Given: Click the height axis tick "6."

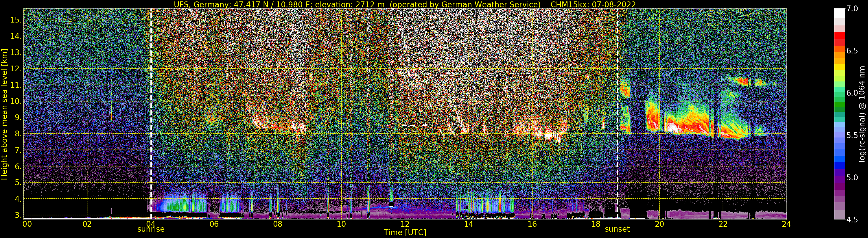Looking at the screenshot, I should (x=18, y=167).
